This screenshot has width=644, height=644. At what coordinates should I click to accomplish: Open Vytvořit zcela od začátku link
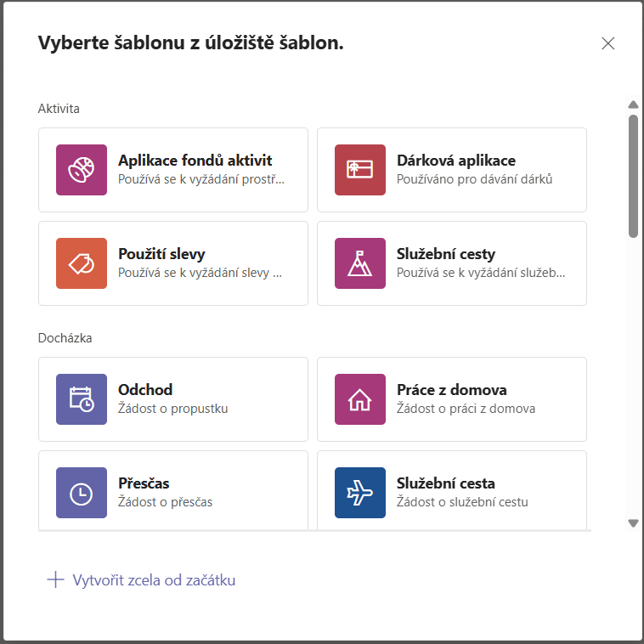(x=154, y=580)
